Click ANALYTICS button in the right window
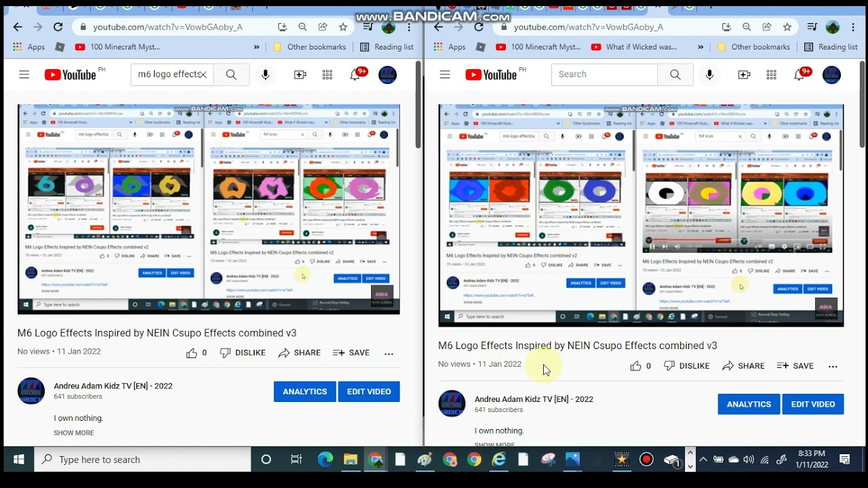868x488 pixels. [x=749, y=405]
